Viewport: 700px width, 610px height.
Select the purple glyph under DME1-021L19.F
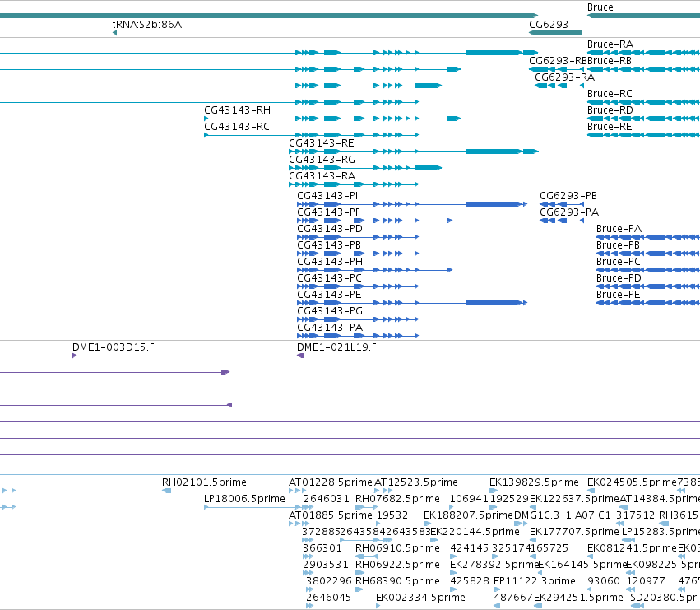[x=300, y=356]
